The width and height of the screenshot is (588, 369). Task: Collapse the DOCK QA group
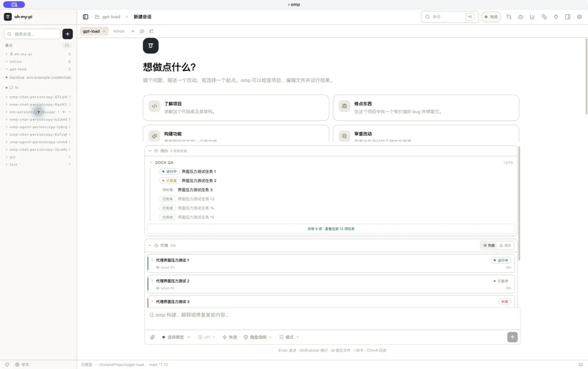point(151,163)
